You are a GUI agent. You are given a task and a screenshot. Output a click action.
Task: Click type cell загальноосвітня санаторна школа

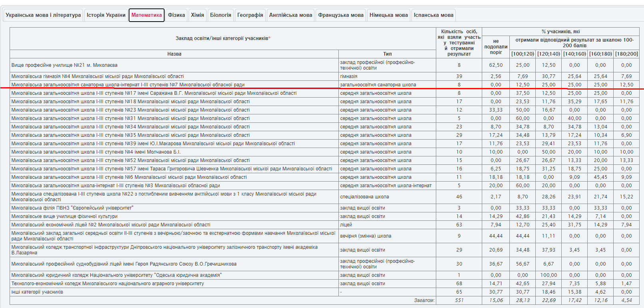pyautogui.click(x=378, y=85)
